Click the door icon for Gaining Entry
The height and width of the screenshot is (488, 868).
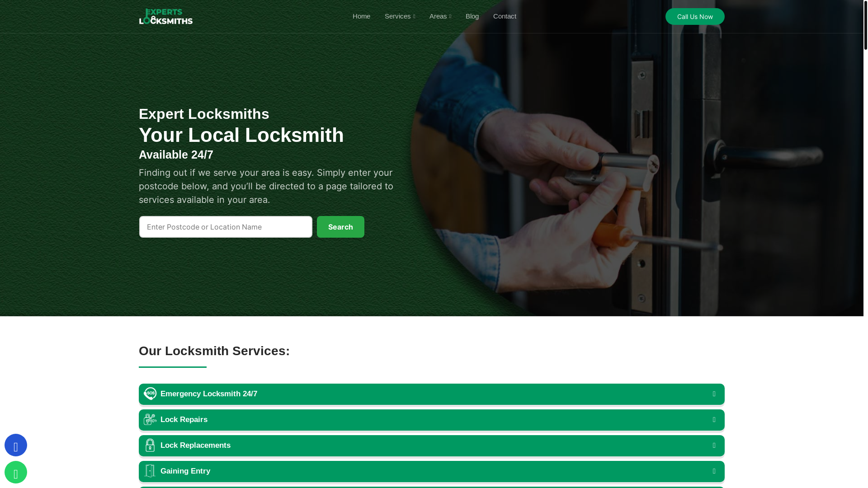click(x=150, y=471)
